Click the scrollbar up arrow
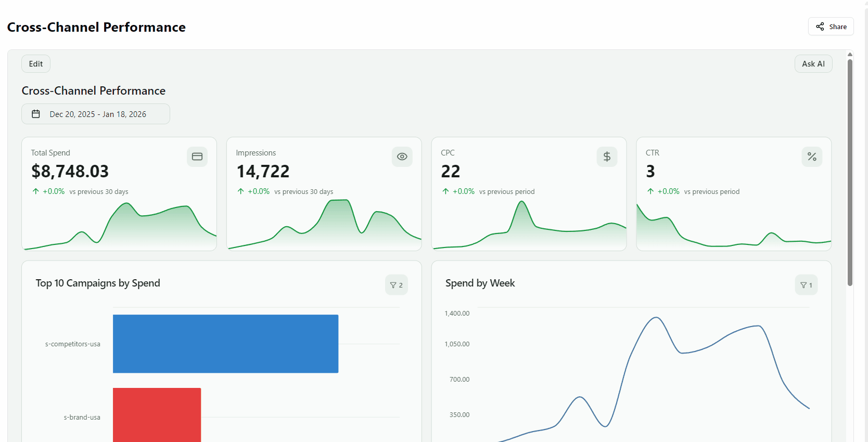The width and height of the screenshot is (868, 442). coord(850,54)
